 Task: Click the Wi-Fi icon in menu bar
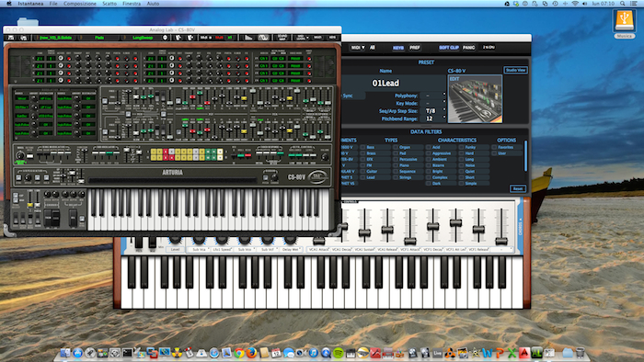tap(575, 4)
